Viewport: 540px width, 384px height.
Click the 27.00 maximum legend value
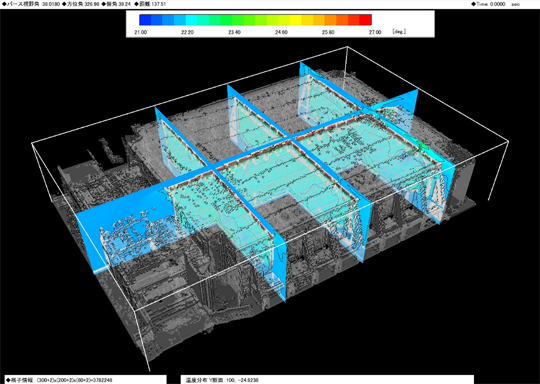point(375,32)
